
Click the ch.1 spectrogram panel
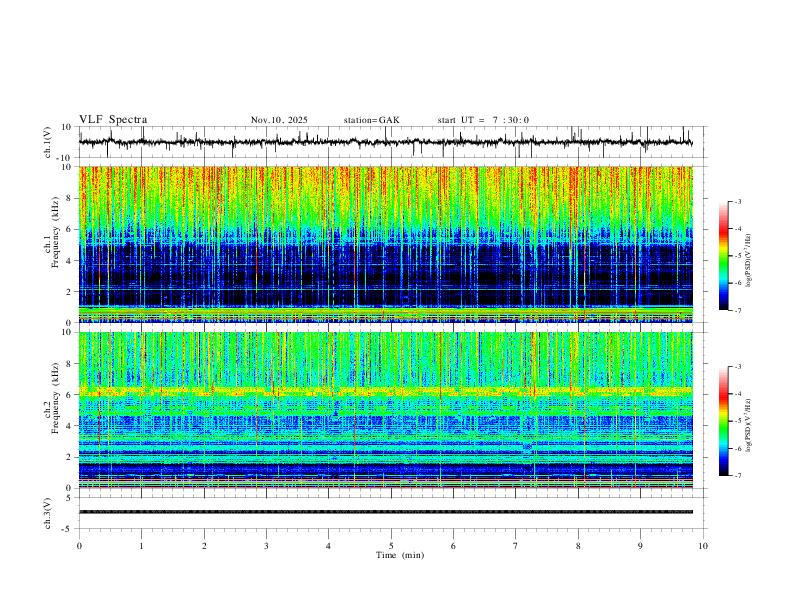tap(386, 244)
